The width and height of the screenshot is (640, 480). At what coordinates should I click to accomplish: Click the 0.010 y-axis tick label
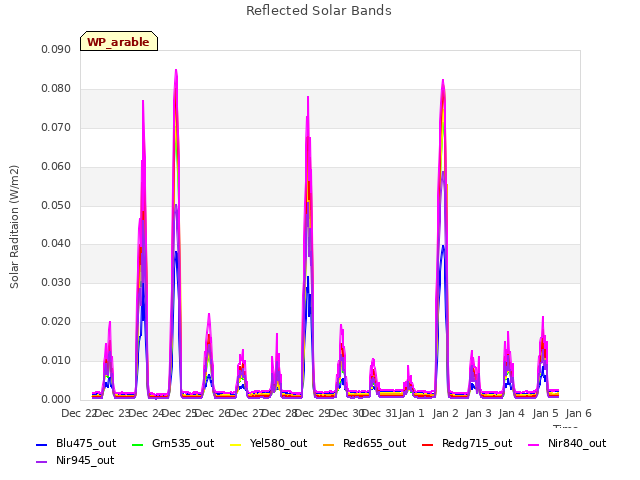point(56,360)
